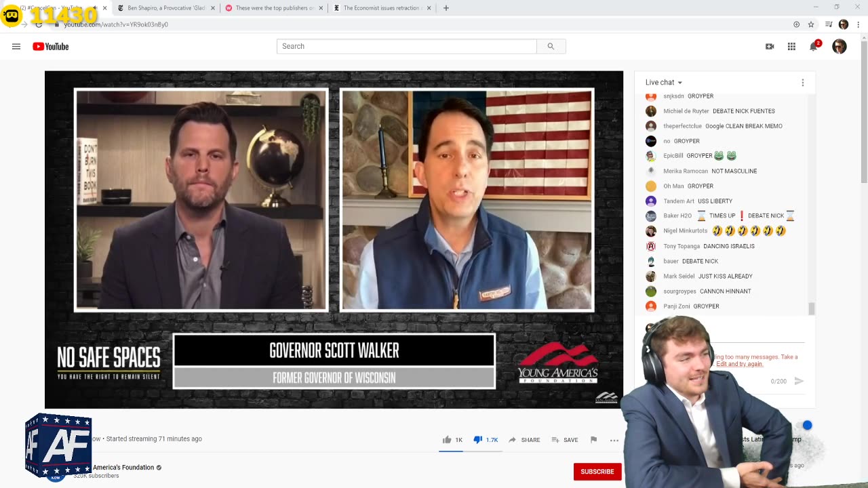Click the live chat scrollbar thumb
Viewport: 868px width, 488px height.
pyautogui.click(x=811, y=308)
